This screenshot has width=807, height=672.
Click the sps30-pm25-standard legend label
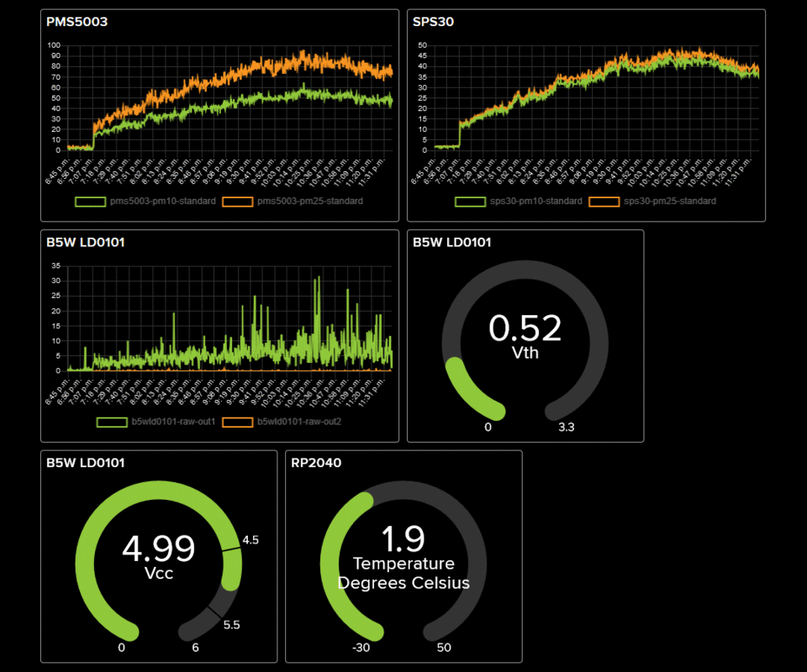tap(670, 201)
